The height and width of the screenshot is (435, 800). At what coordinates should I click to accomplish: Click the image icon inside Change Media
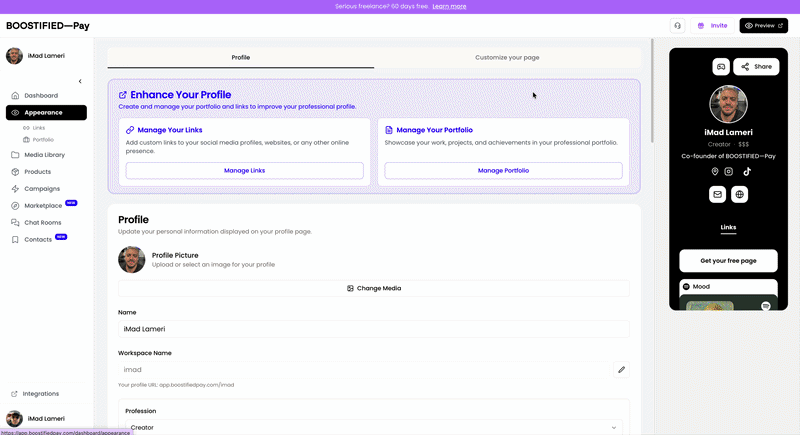click(350, 289)
